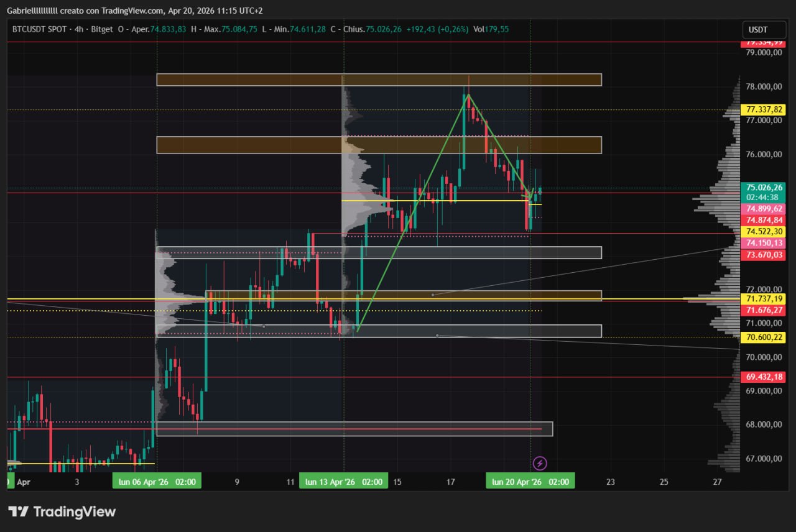This screenshot has height=532, width=796.
Task: Select the white rectangle zone near 68.000
Action: coord(354,429)
